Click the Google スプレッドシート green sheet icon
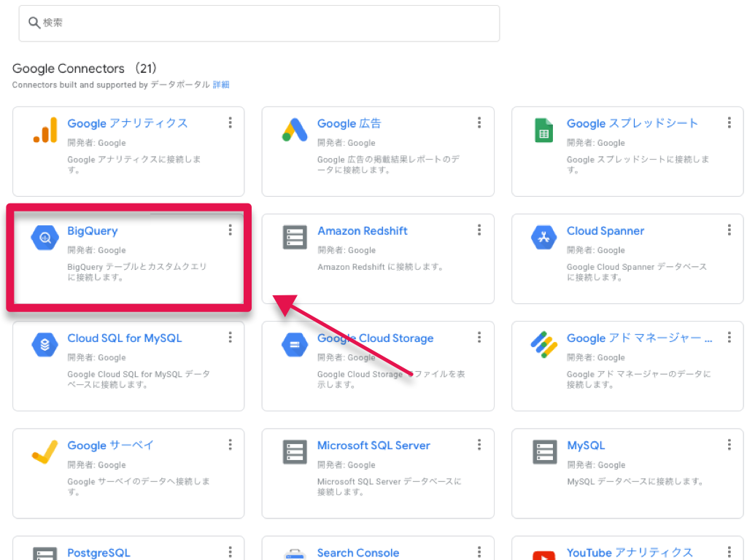747x560 pixels. coord(544,131)
